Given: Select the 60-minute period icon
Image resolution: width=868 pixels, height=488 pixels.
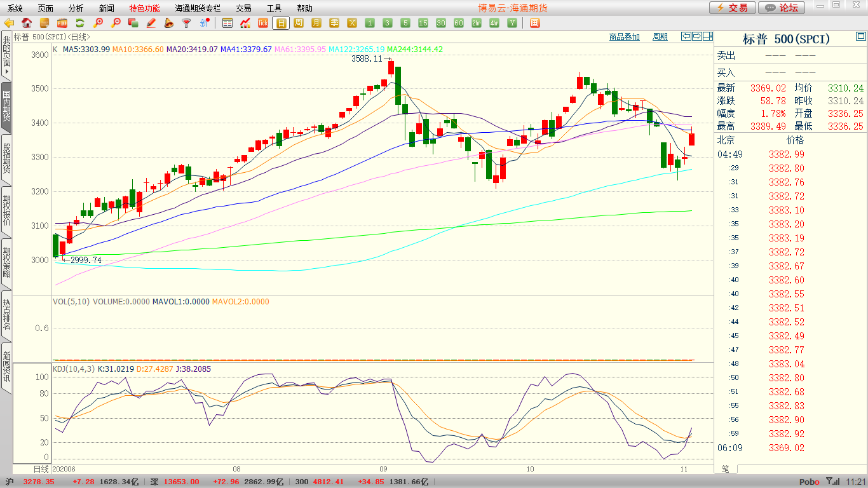Looking at the screenshot, I should pyautogui.click(x=459, y=23).
